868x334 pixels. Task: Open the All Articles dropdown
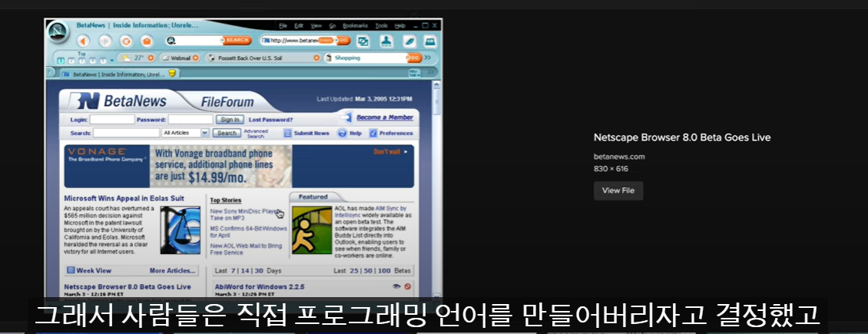point(185,133)
